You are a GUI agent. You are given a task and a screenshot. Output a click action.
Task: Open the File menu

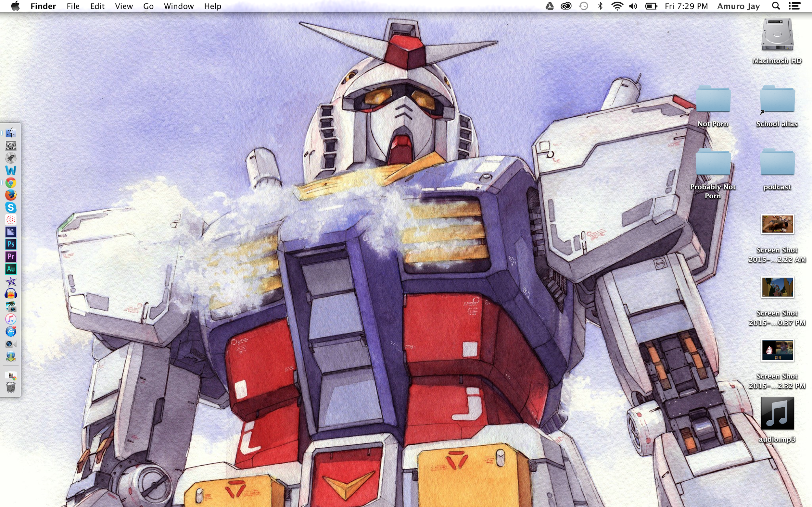(73, 6)
